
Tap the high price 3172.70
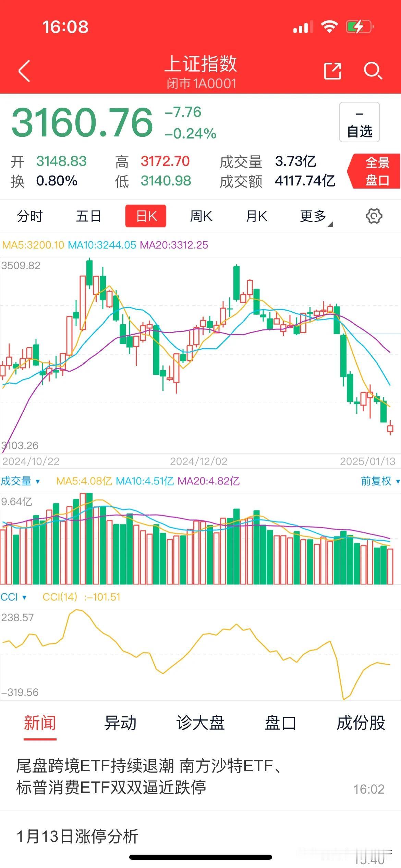[x=165, y=161]
